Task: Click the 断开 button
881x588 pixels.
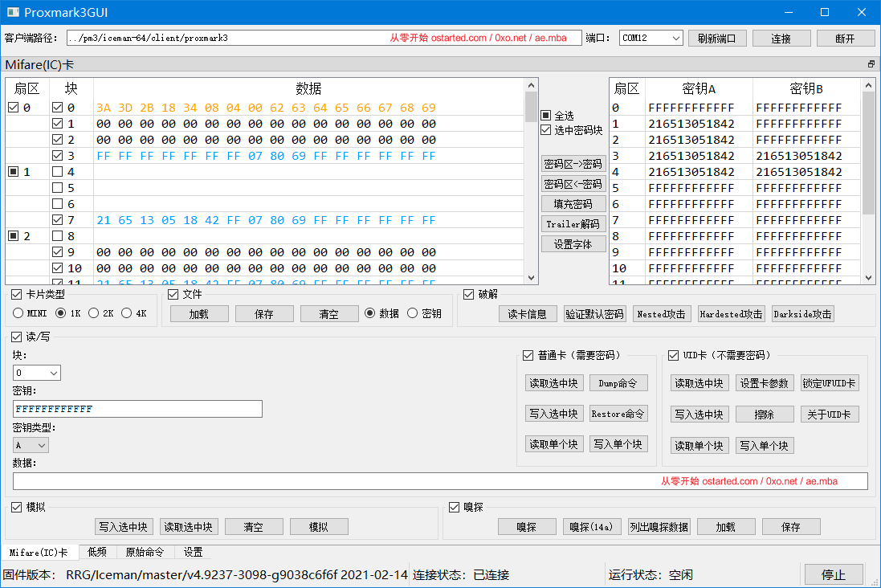Action: (x=845, y=39)
